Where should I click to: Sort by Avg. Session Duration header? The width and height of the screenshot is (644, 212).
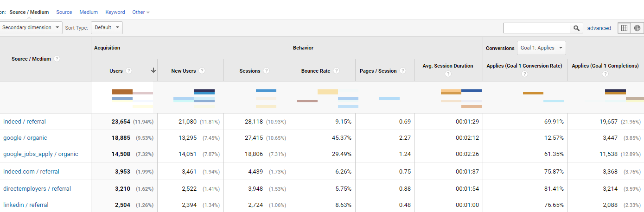pyautogui.click(x=448, y=66)
